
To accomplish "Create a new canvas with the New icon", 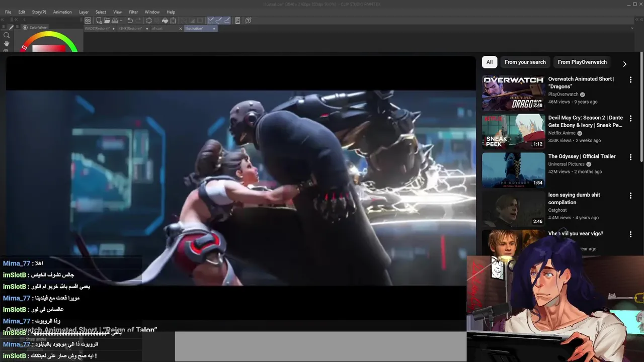I will click(x=99, y=21).
